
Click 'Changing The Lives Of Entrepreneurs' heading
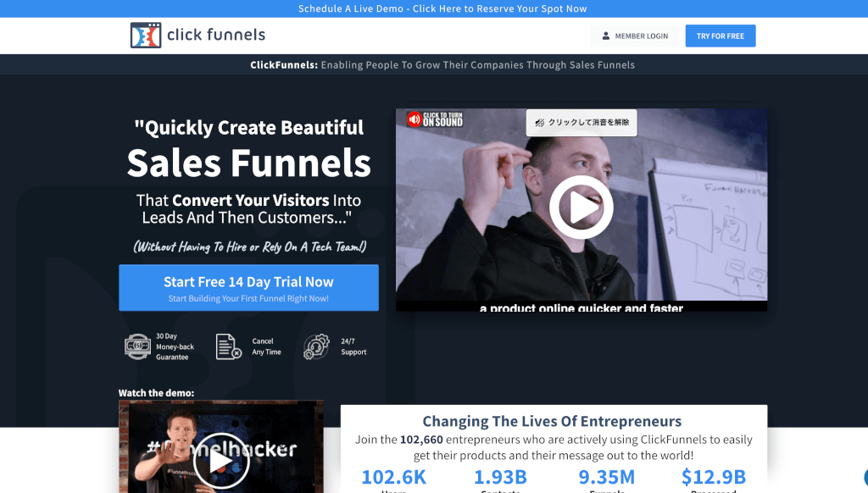point(552,421)
